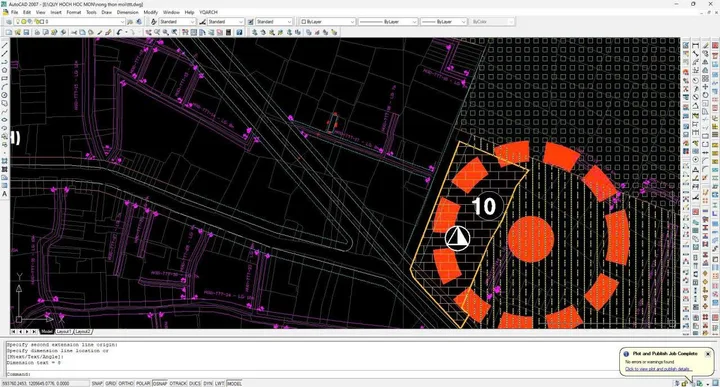Click the plot and publish details link
The height and width of the screenshot is (387, 720).
coord(658,369)
